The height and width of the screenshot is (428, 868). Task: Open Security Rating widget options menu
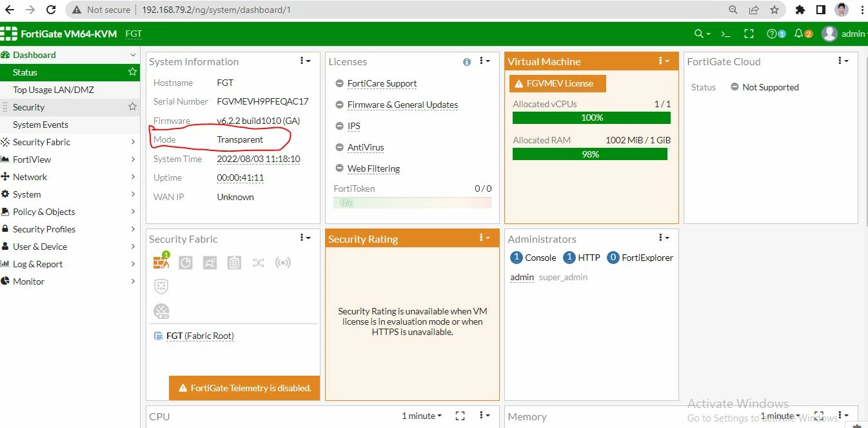point(484,238)
